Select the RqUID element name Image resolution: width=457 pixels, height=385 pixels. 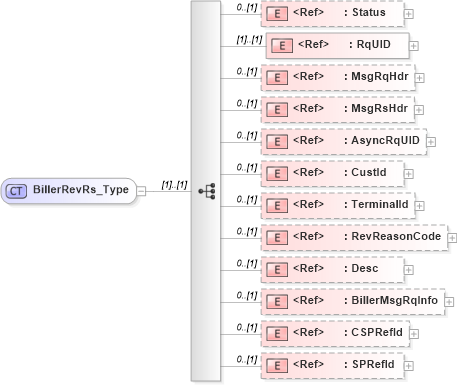pos(374,44)
